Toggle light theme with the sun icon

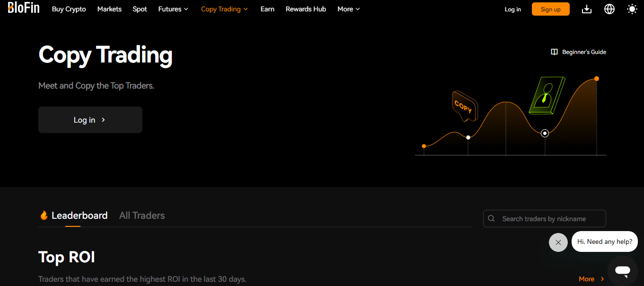click(x=632, y=9)
